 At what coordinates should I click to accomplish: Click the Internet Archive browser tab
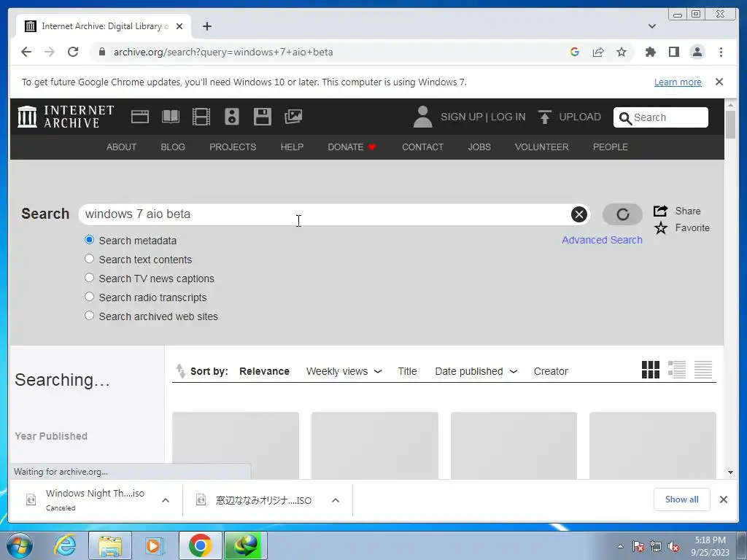pyautogui.click(x=104, y=26)
